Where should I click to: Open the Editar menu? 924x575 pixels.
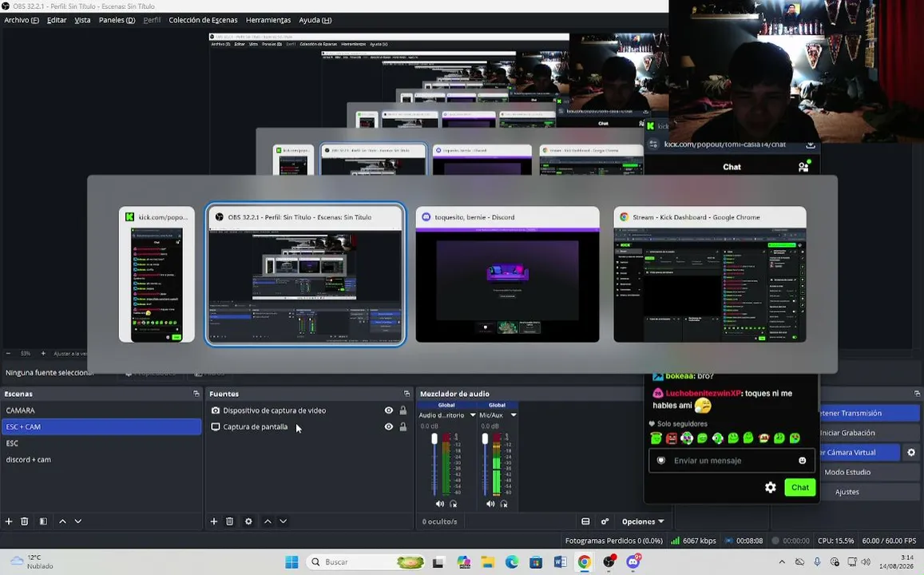pos(57,20)
